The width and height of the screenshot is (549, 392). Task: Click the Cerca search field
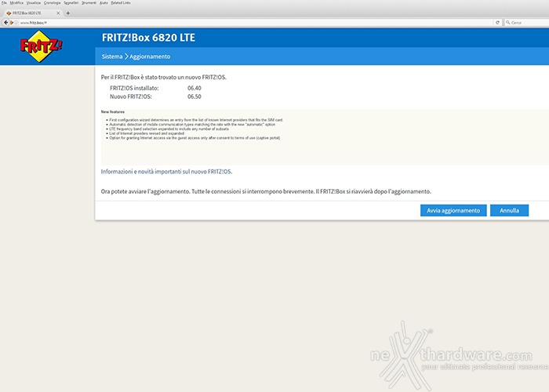point(527,23)
